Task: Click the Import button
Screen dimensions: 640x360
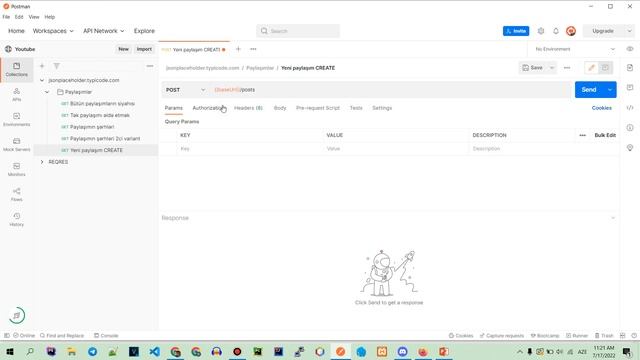Action: [144, 49]
